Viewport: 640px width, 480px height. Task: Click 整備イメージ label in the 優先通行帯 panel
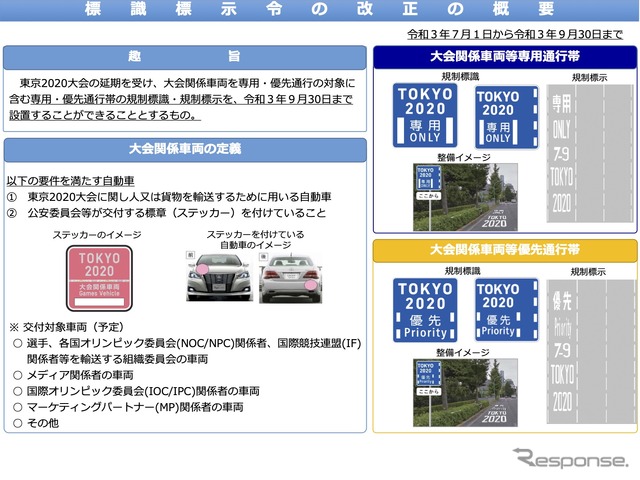[463, 353]
